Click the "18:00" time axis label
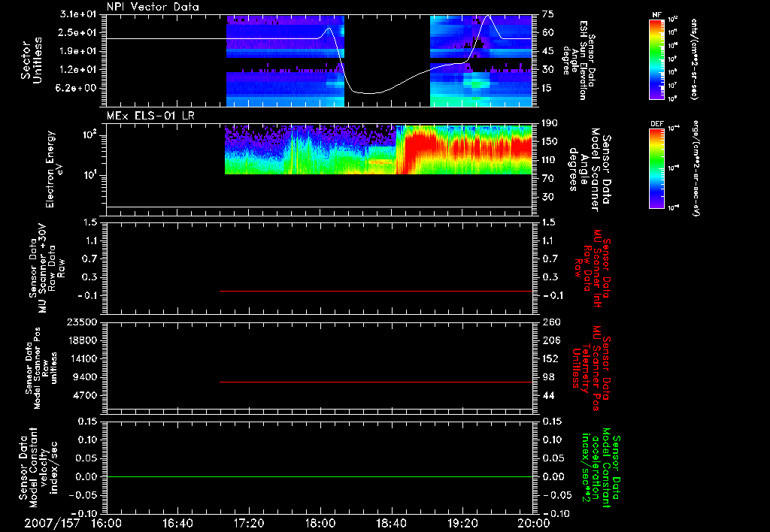The width and height of the screenshot is (770, 532). 320,523
